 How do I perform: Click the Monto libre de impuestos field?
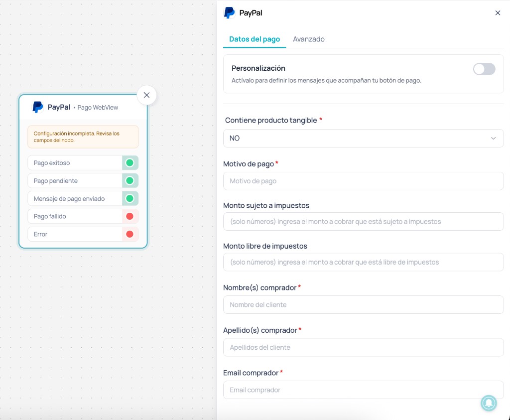(363, 262)
